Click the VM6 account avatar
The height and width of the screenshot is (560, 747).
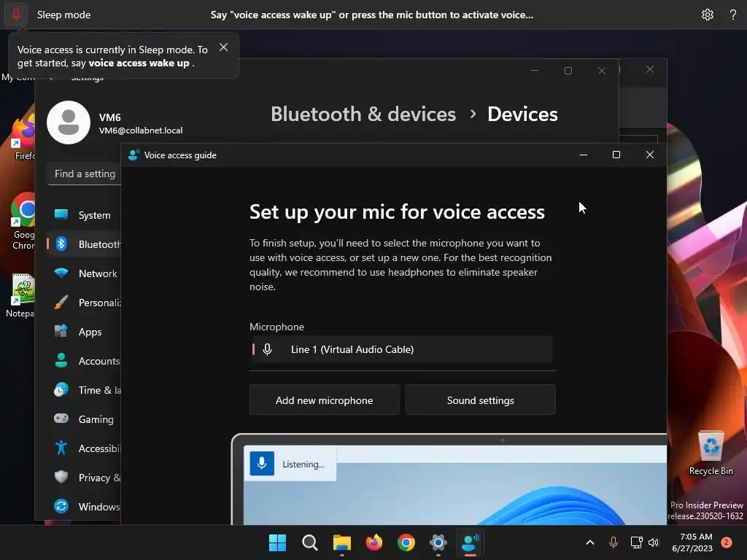coord(69,122)
